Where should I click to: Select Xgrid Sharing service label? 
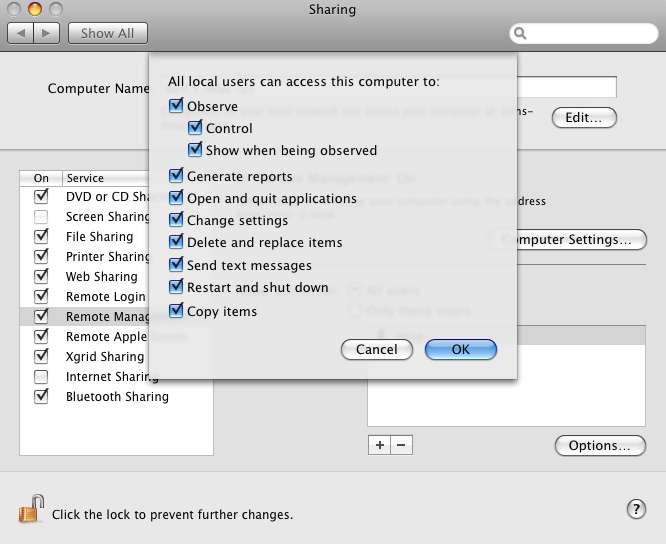pos(105,356)
